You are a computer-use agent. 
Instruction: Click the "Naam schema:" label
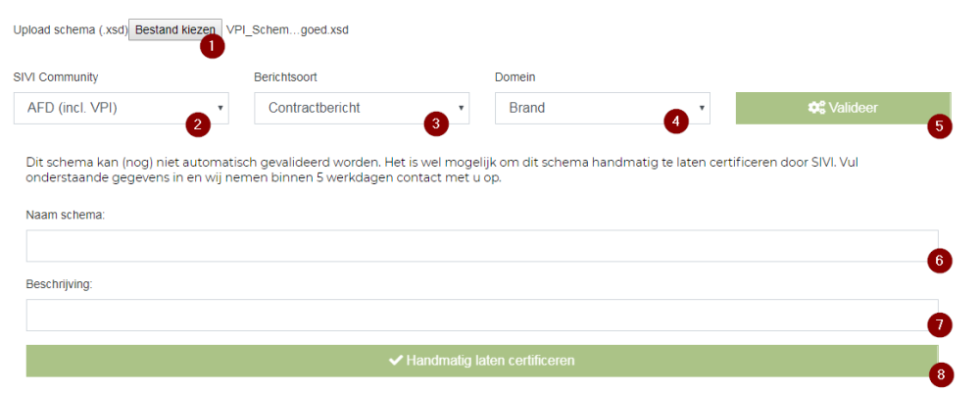click(65, 216)
